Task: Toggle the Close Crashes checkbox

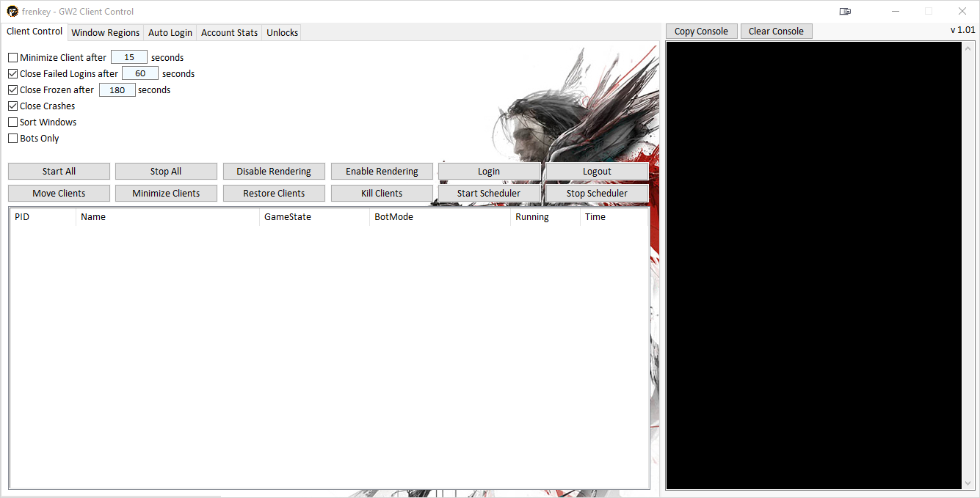Action: pyautogui.click(x=13, y=106)
